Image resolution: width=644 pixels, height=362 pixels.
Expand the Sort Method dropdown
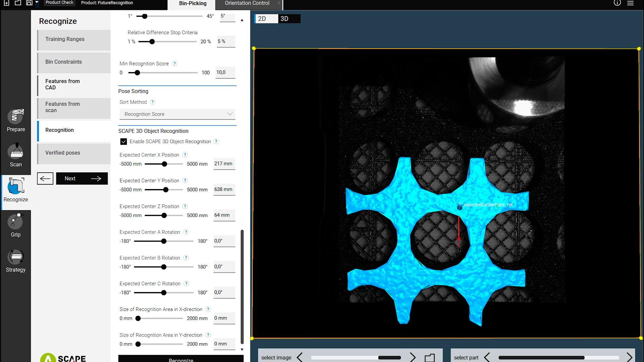[x=177, y=114]
